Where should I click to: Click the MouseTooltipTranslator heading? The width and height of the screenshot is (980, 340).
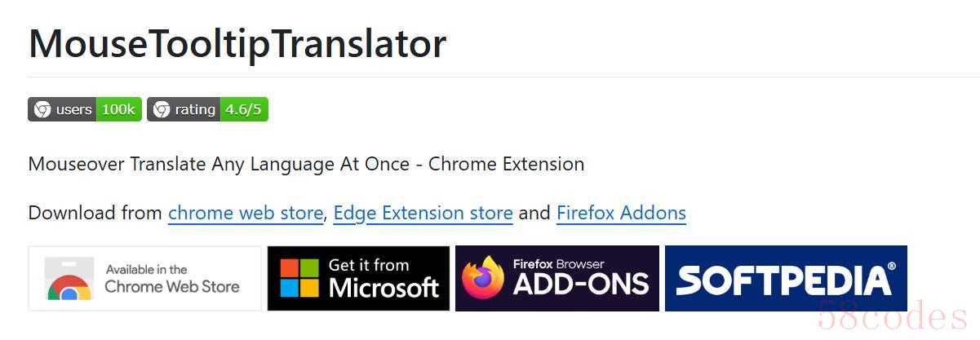click(x=237, y=43)
